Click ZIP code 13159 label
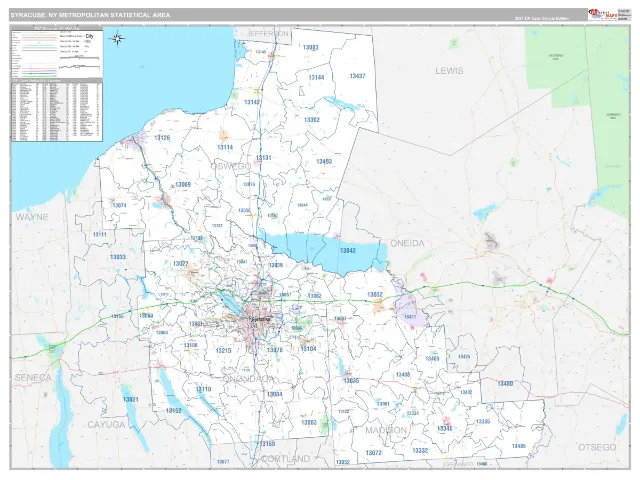This screenshot has height=480, width=640. point(267,444)
